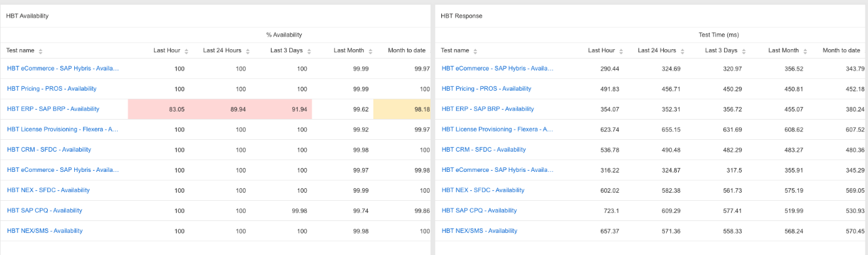Sort Availability table by Last Month arrows

point(371,51)
